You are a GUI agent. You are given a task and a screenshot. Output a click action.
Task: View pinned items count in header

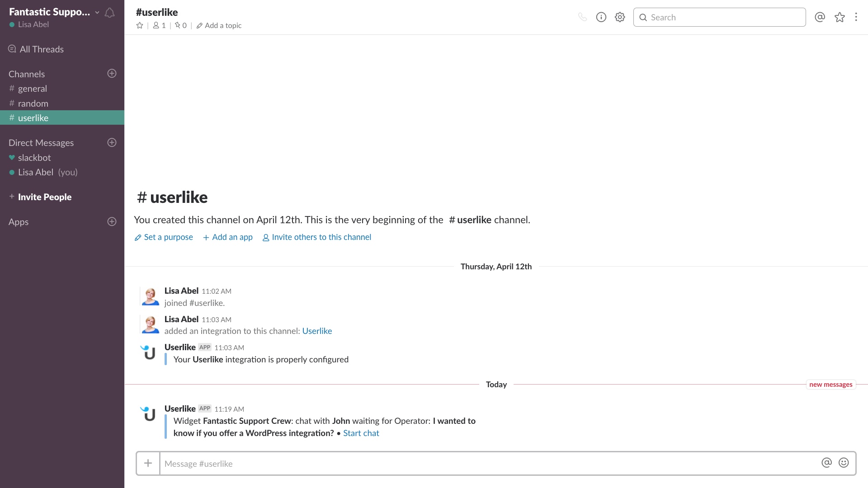point(181,26)
